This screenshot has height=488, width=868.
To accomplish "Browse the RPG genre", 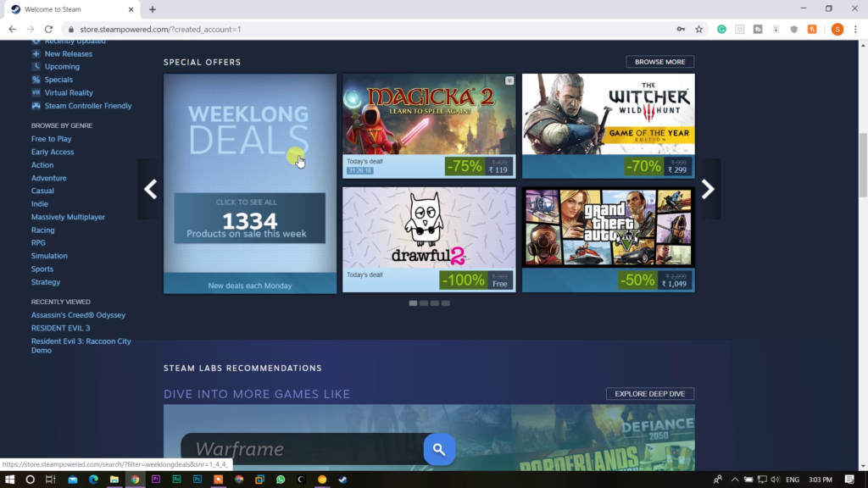I will click(38, 243).
